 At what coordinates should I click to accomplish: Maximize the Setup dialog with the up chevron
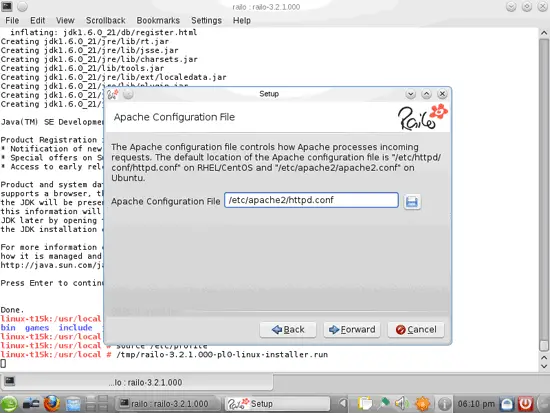427,94
